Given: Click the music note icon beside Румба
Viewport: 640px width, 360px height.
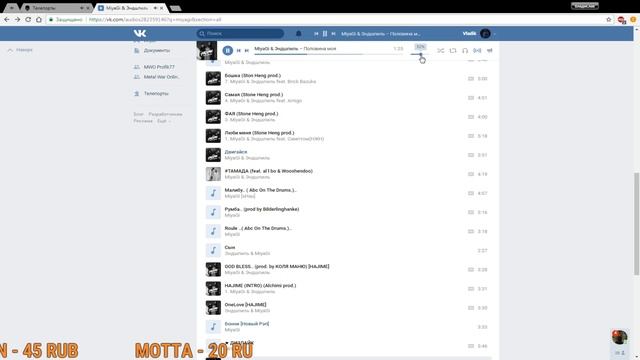Looking at the screenshot, I should click(x=213, y=212).
